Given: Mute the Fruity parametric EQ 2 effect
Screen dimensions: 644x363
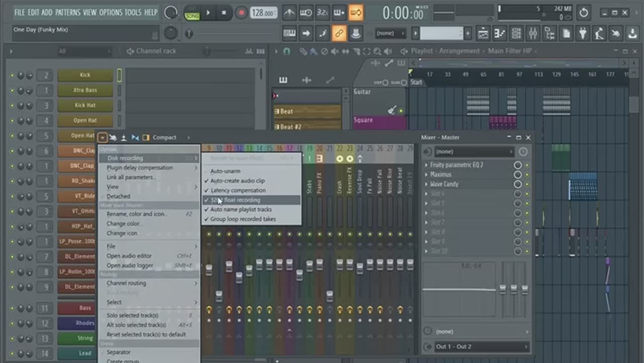Looking at the screenshot, I should pyautogui.click(x=517, y=165).
